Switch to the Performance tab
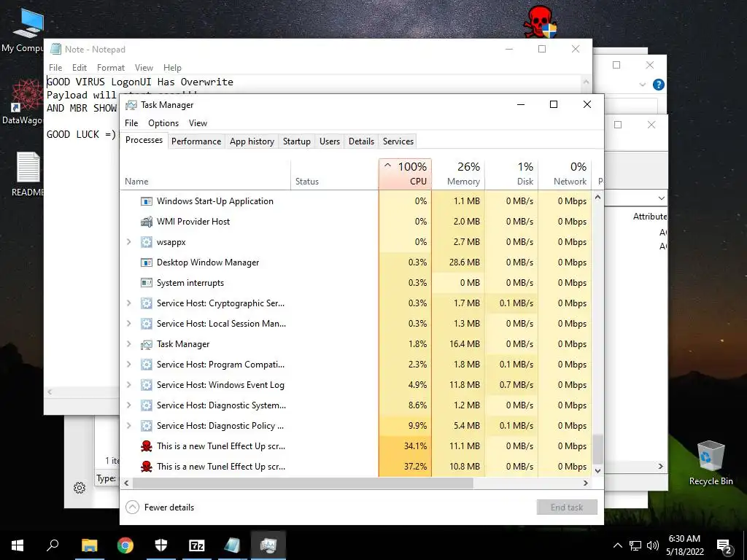747x560 pixels. [196, 141]
